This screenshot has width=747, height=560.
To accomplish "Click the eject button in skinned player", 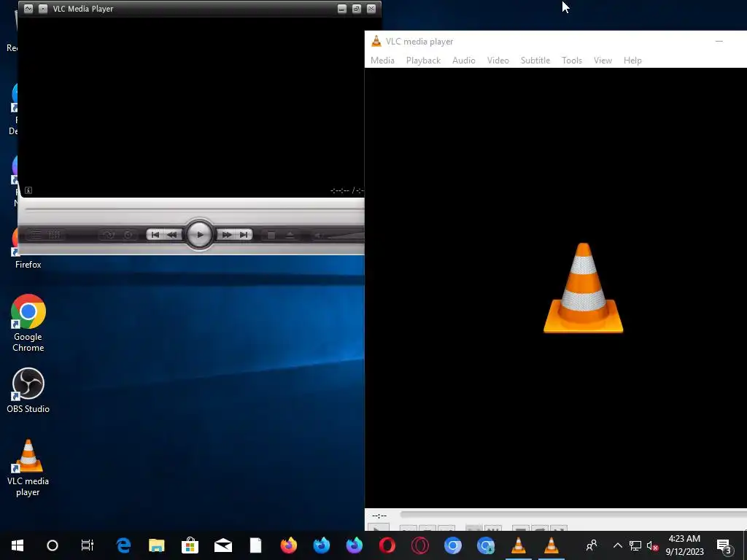I will (290, 236).
